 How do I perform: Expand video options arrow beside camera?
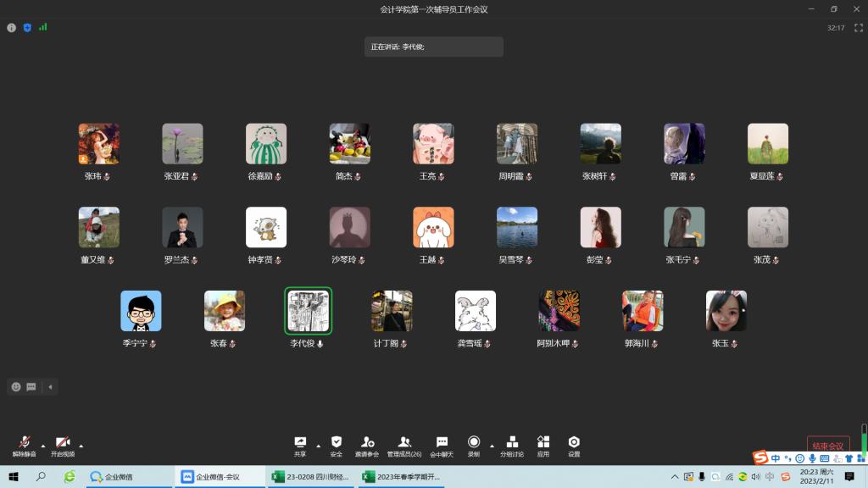(81, 446)
